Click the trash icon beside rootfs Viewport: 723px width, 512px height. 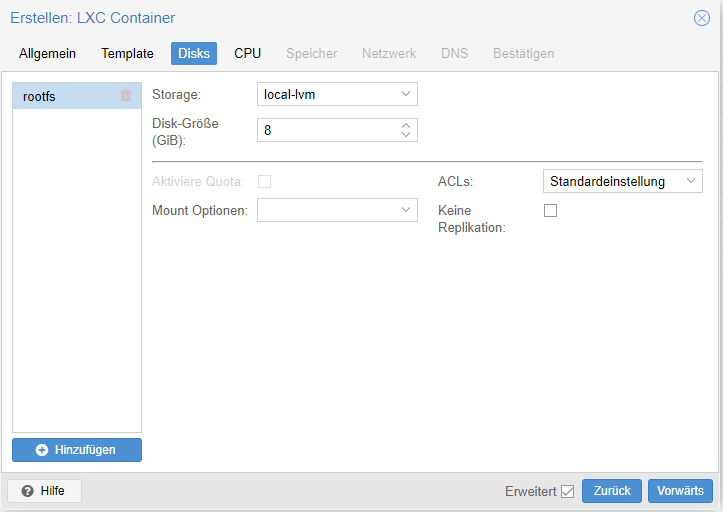point(126,96)
